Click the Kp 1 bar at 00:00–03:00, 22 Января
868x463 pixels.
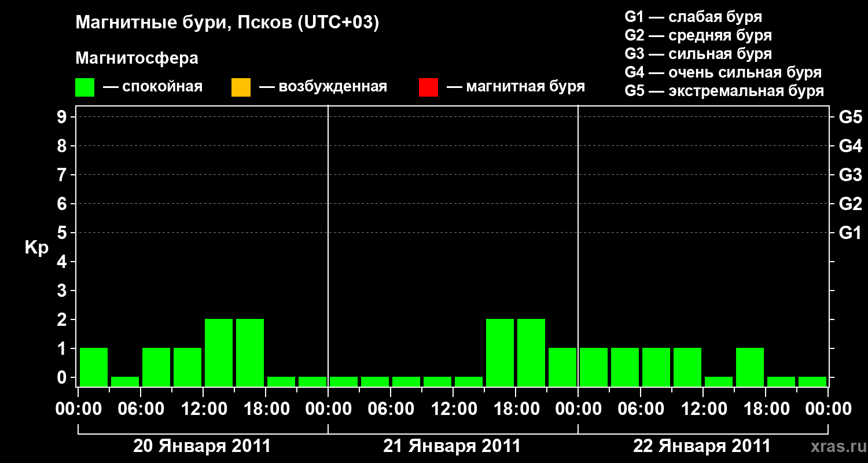(594, 367)
